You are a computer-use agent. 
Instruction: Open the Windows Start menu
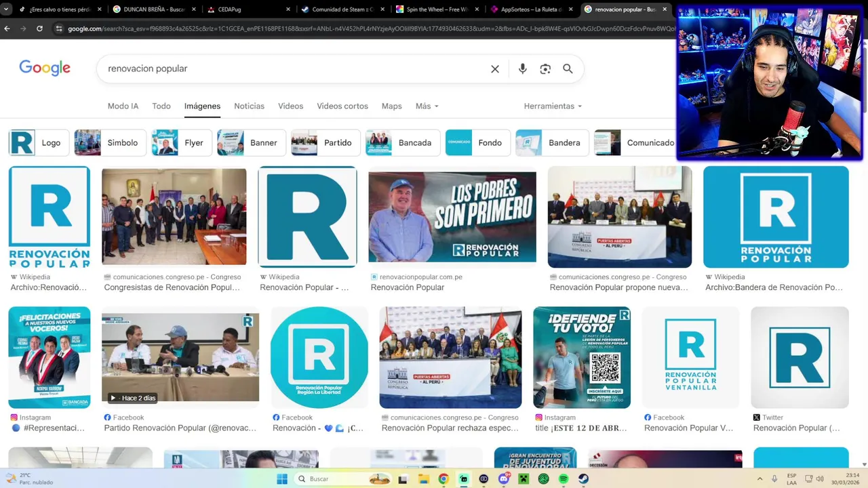pos(282,479)
